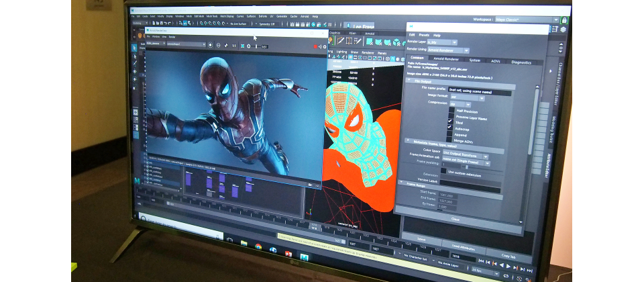Go to the end of playback range
This screenshot has height=282, width=644.
pos(530,271)
